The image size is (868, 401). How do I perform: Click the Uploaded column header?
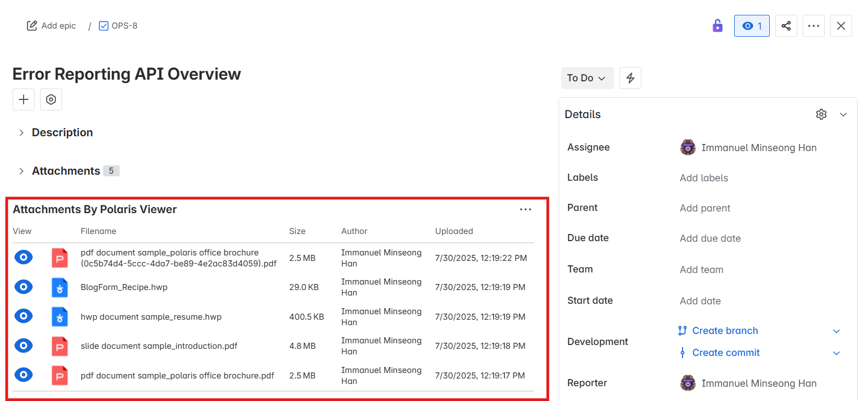click(454, 231)
